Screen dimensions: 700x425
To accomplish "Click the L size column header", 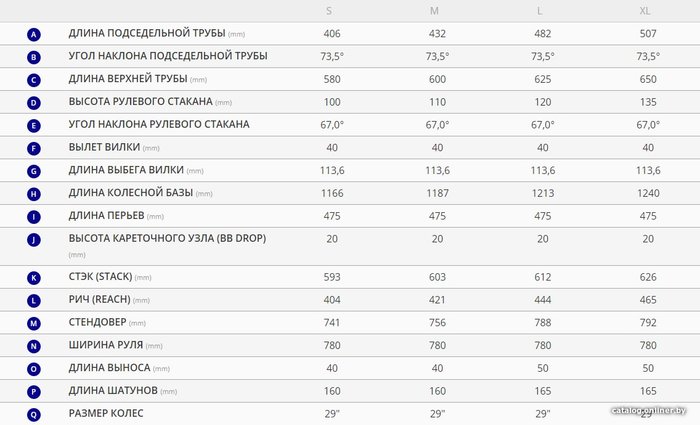I will tap(539, 11).
